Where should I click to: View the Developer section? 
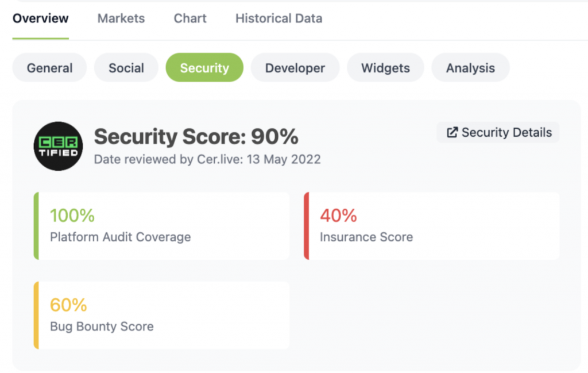pos(295,68)
